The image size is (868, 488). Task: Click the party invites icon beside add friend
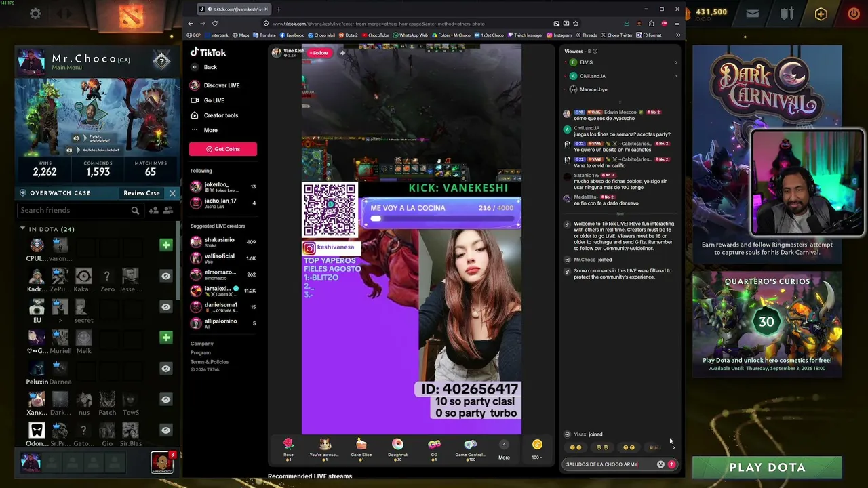pos(167,211)
